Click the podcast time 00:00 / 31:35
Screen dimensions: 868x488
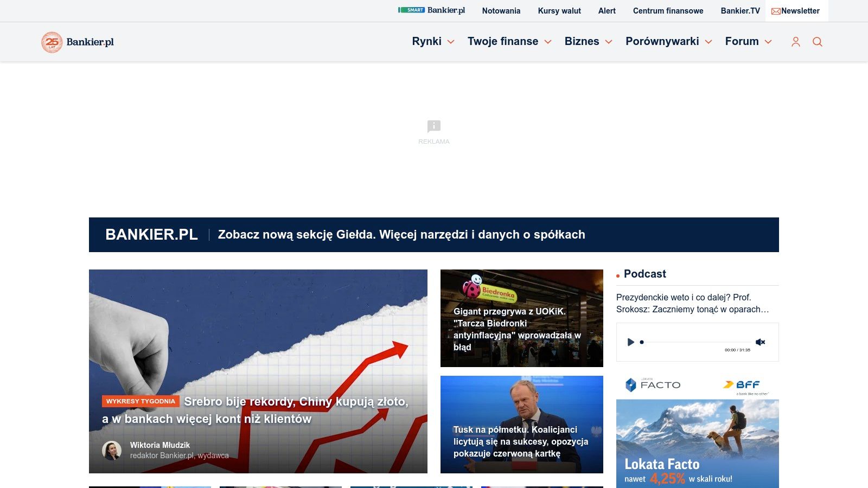737,350
